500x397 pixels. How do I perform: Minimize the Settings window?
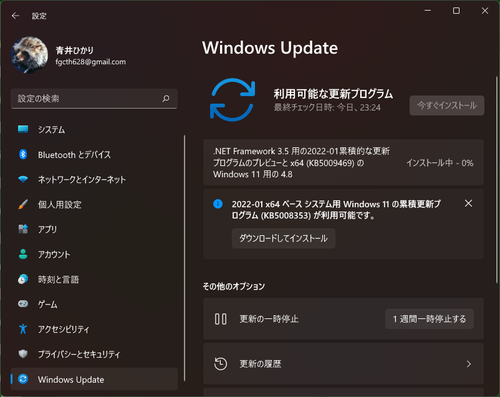(428, 11)
